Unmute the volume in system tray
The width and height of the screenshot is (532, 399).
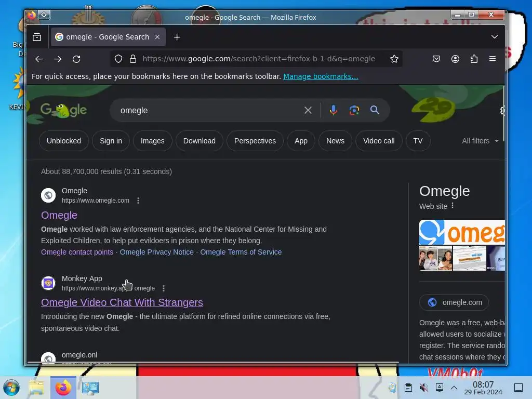click(424, 388)
